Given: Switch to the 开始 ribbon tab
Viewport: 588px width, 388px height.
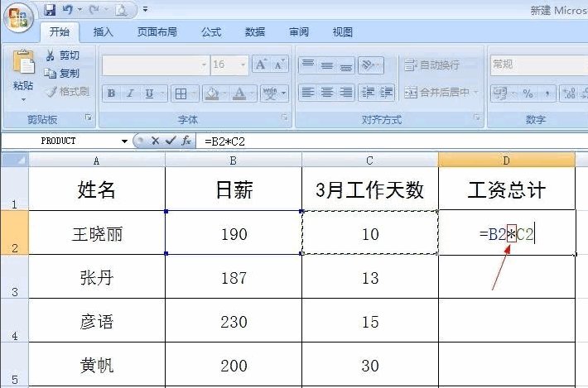Looking at the screenshot, I should click(60, 31).
